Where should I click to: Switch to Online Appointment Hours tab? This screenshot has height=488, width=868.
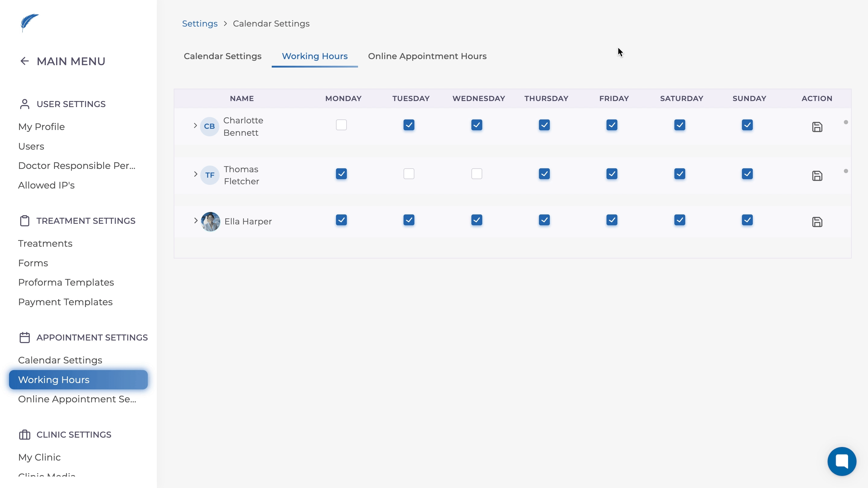(x=427, y=56)
